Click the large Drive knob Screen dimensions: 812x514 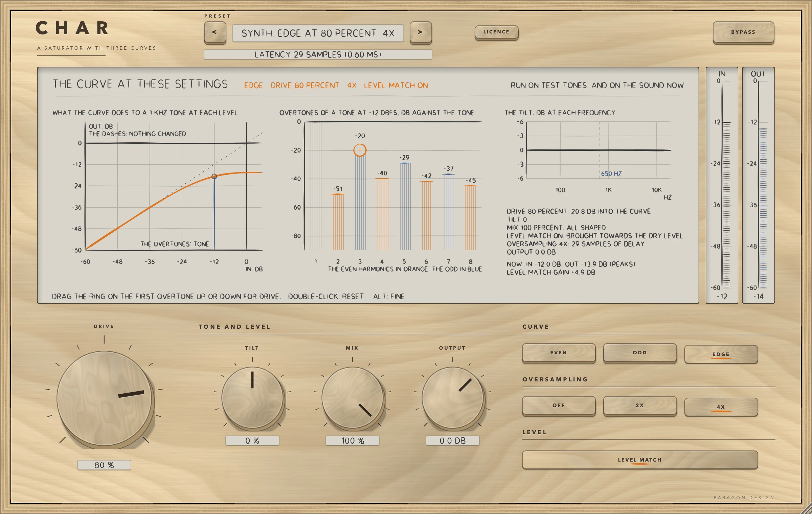pos(105,399)
